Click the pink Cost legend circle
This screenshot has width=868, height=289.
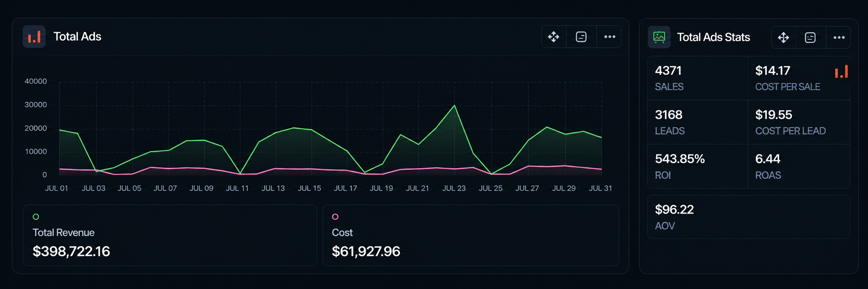(x=335, y=217)
